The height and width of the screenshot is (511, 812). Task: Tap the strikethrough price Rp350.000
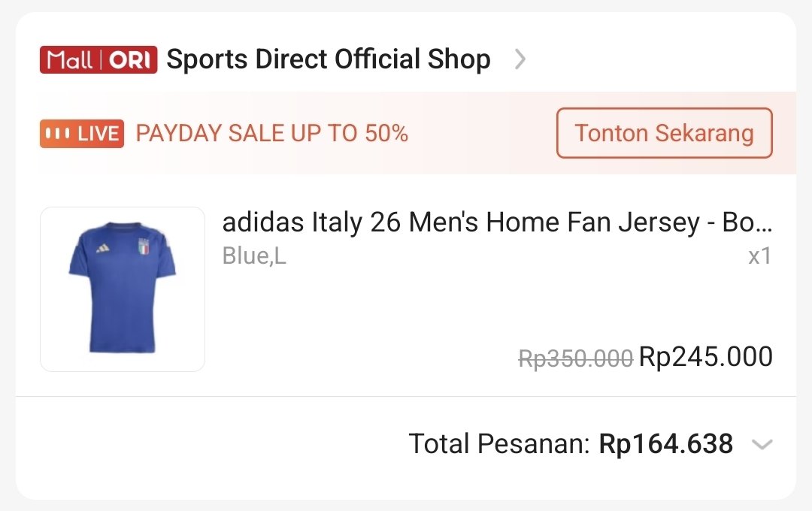(576, 358)
